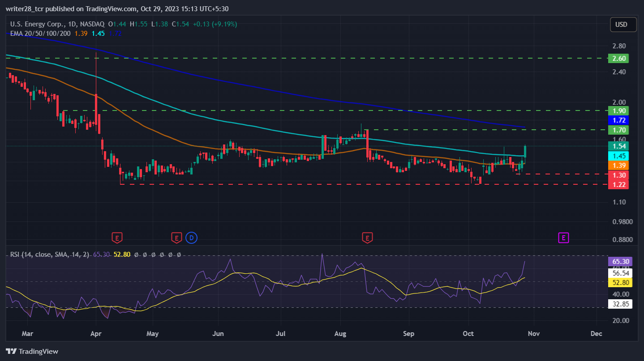Click the TradingView logo at bottom left
Image resolution: width=644 pixels, height=361 pixels.
[32, 351]
